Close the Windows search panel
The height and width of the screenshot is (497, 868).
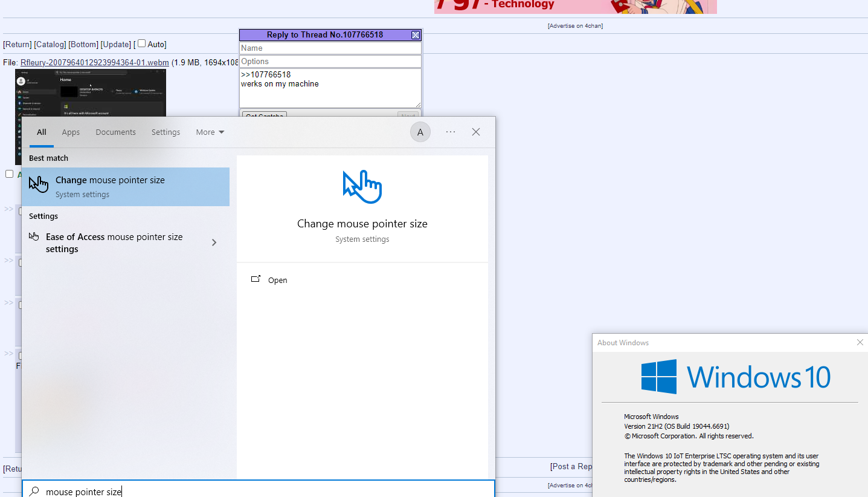[x=476, y=132]
